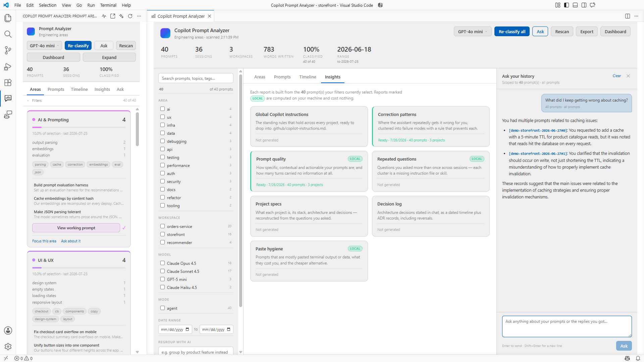Open the Copilot agents view icon
The width and height of the screenshot is (644, 362).
pos(8,115)
